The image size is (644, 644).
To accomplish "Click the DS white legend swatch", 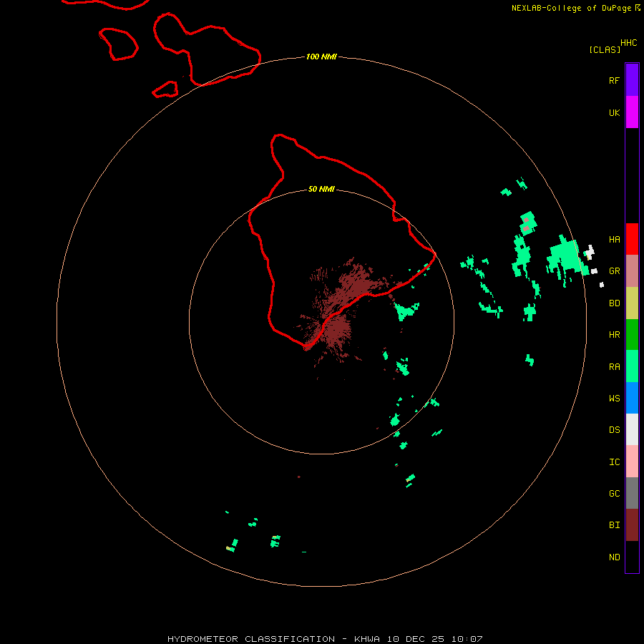I will [x=632, y=429].
